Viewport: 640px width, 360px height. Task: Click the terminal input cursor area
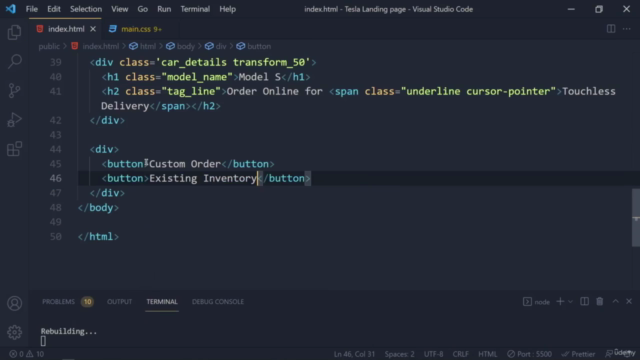pyautogui.click(x=43, y=341)
